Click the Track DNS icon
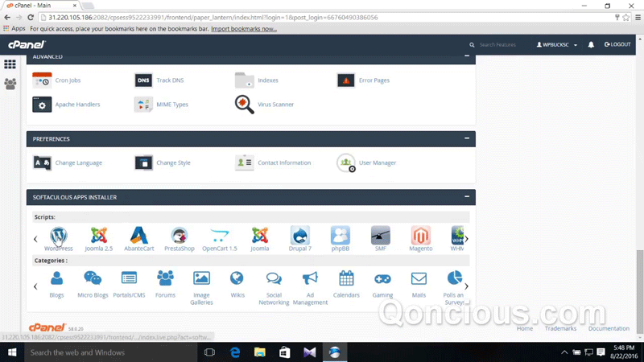 click(x=143, y=80)
